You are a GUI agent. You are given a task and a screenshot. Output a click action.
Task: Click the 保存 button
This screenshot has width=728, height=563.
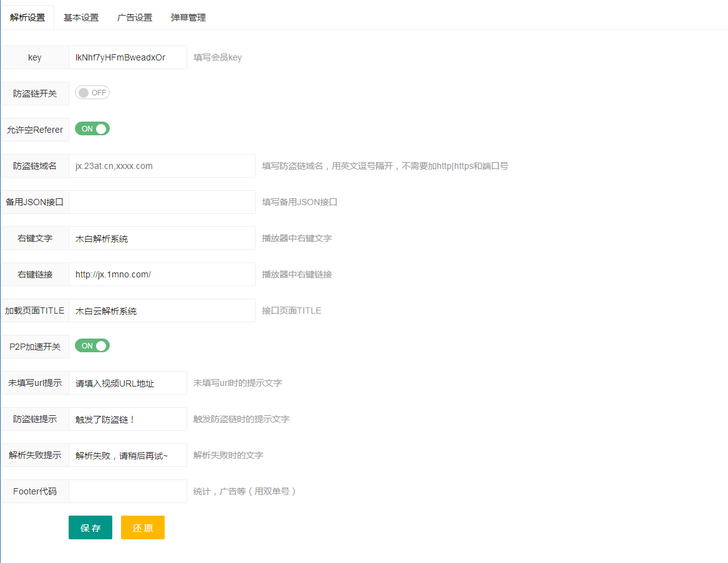point(90,527)
